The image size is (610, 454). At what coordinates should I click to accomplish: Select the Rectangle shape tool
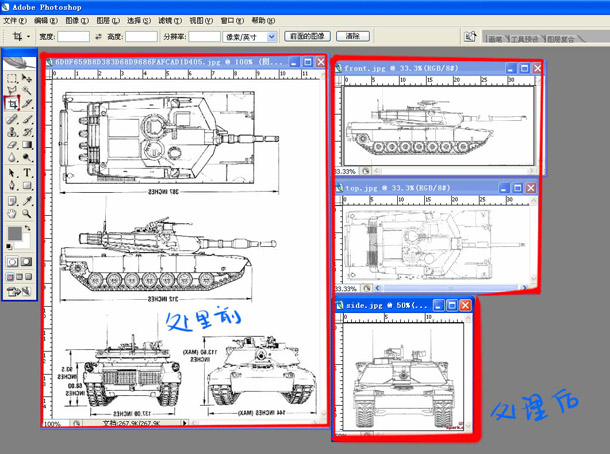26,185
